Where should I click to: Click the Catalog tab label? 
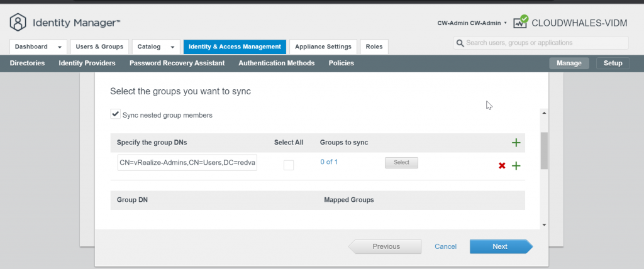click(149, 47)
